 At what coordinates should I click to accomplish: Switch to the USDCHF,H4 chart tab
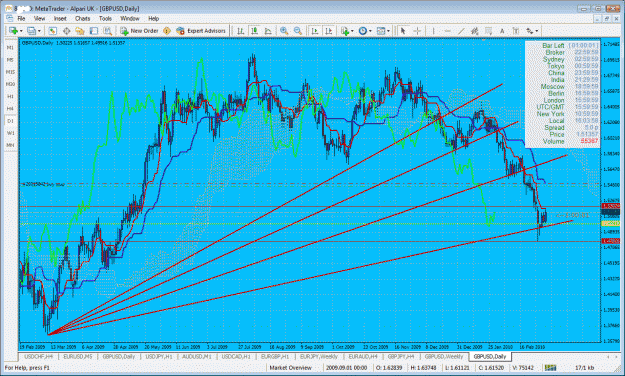(39, 357)
